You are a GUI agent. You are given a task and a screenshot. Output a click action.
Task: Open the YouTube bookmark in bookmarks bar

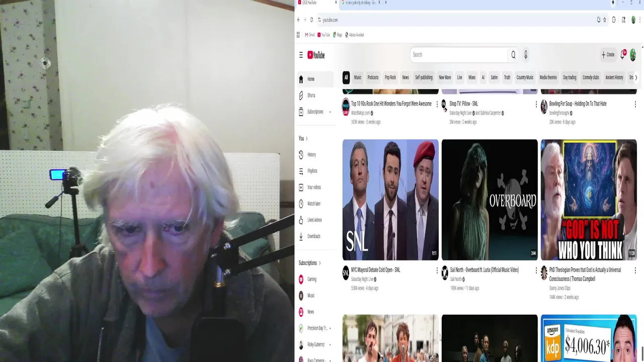pos(324,35)
